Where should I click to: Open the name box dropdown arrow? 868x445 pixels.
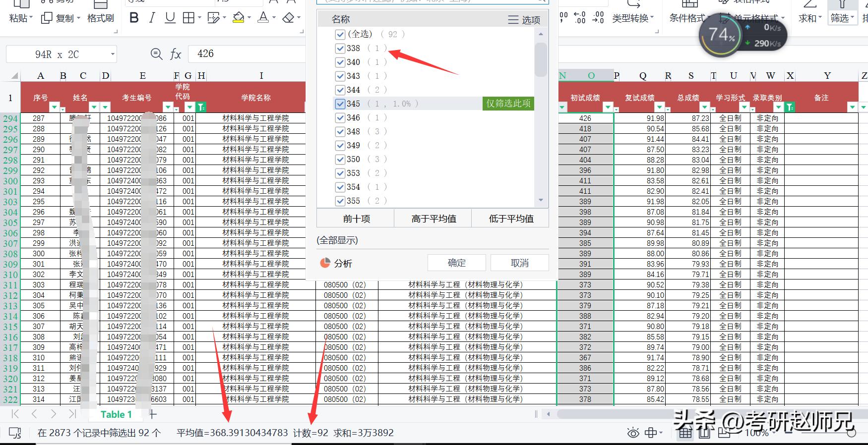click(x=113, y=54)
